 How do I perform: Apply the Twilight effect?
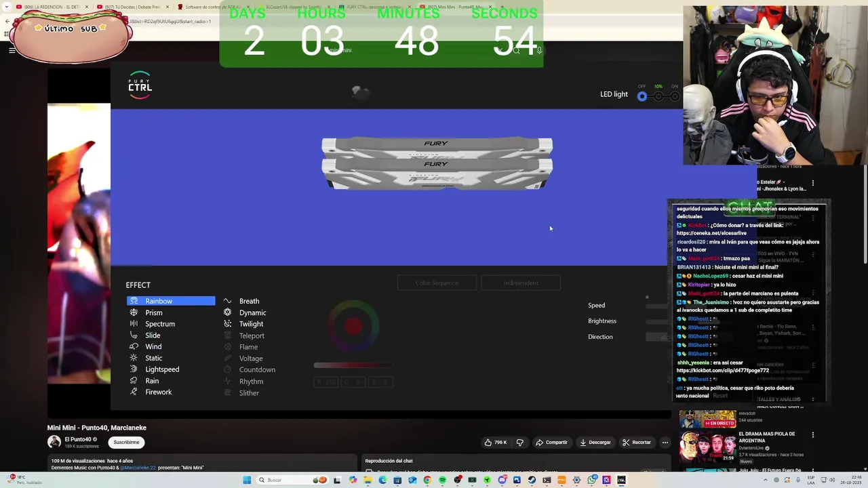(x=251, y=324)
